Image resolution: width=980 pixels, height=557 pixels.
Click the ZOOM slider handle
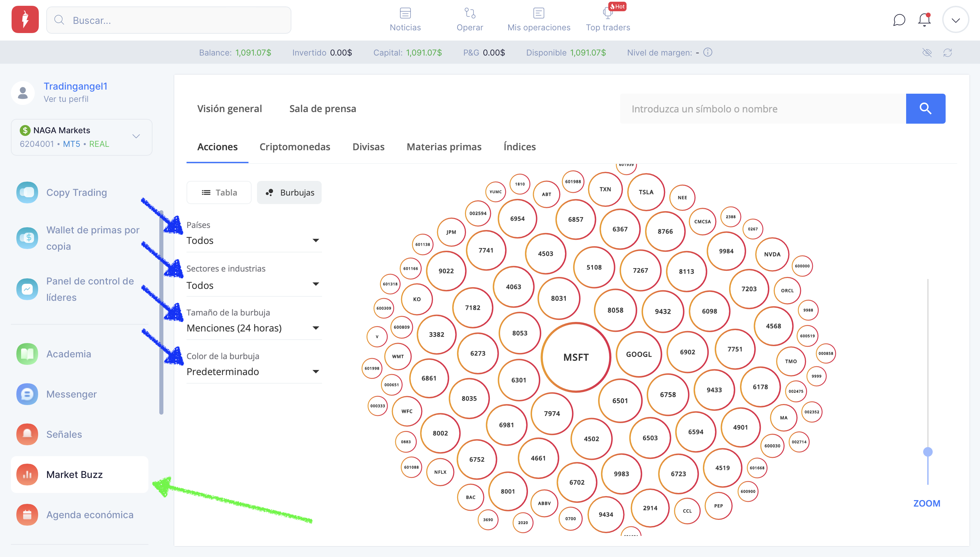click(928, 452)
